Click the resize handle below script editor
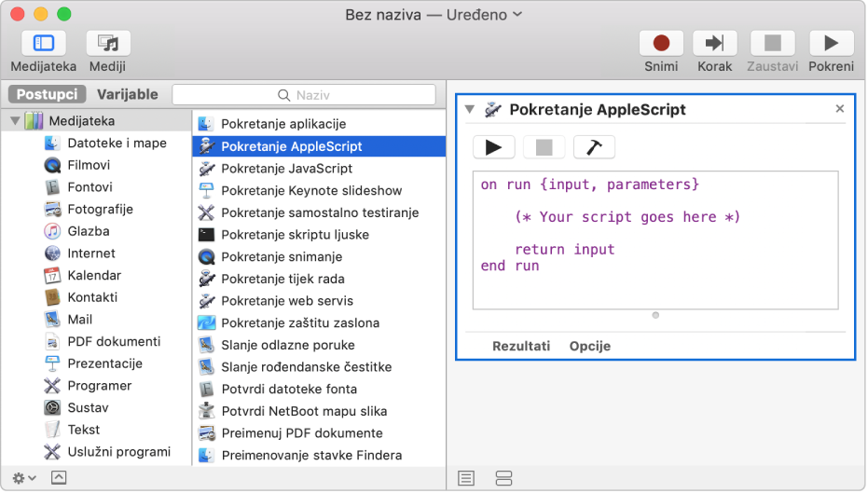The width and height of the screenshot is (868, 493). pyautogui.click(x=655, y=315)
